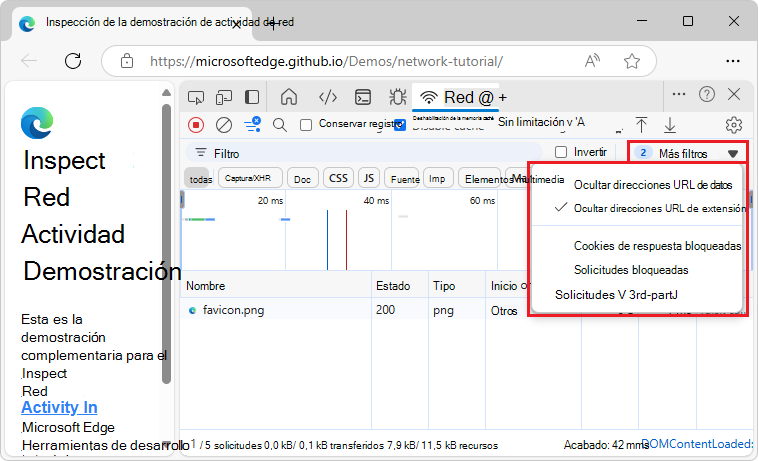
Task: Sort by Tipo column header
Action: click(456, 286)
